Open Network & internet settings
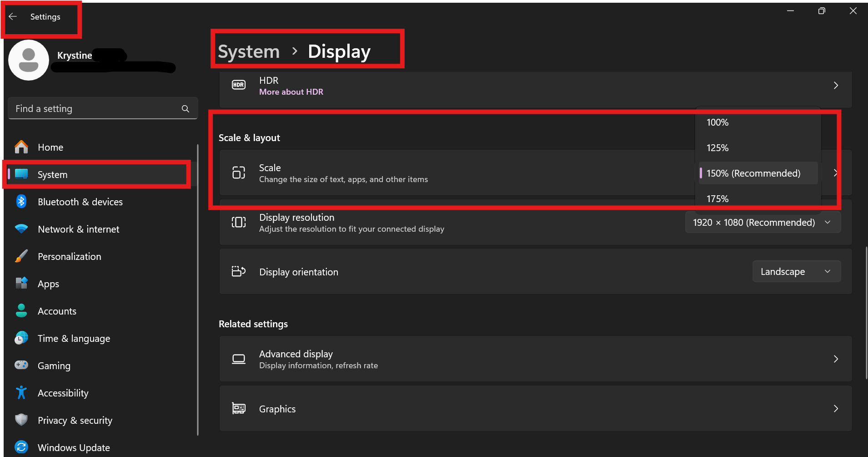This screenshot has width=868, height=457. (x=78, y=229)
